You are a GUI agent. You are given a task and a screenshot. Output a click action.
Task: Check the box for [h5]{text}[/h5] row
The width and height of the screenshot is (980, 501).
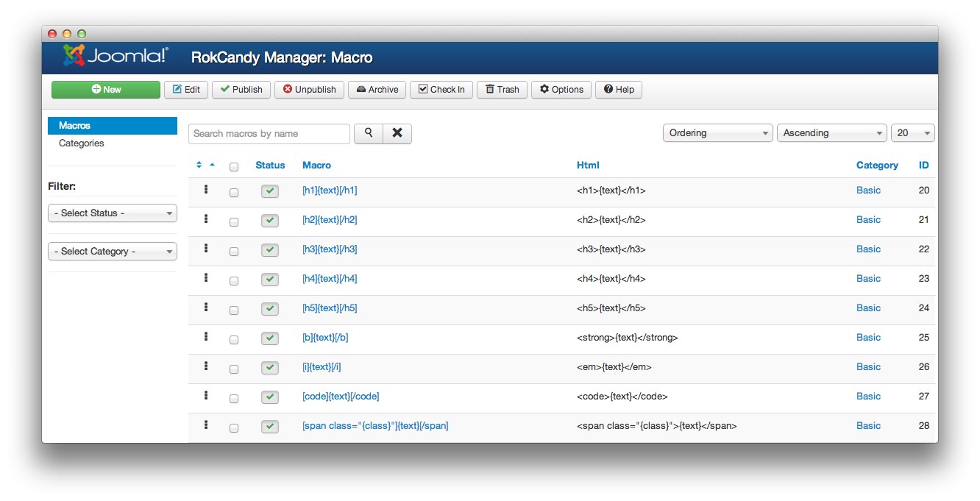234,310
